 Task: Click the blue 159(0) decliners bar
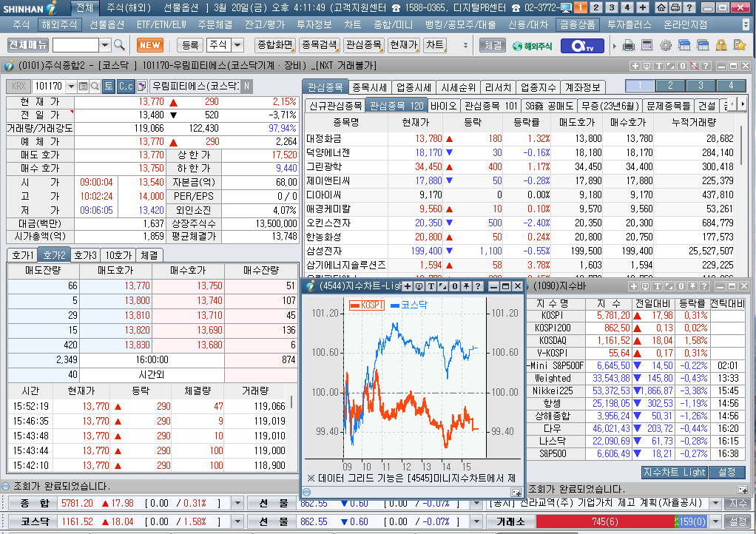pos(692,522)
